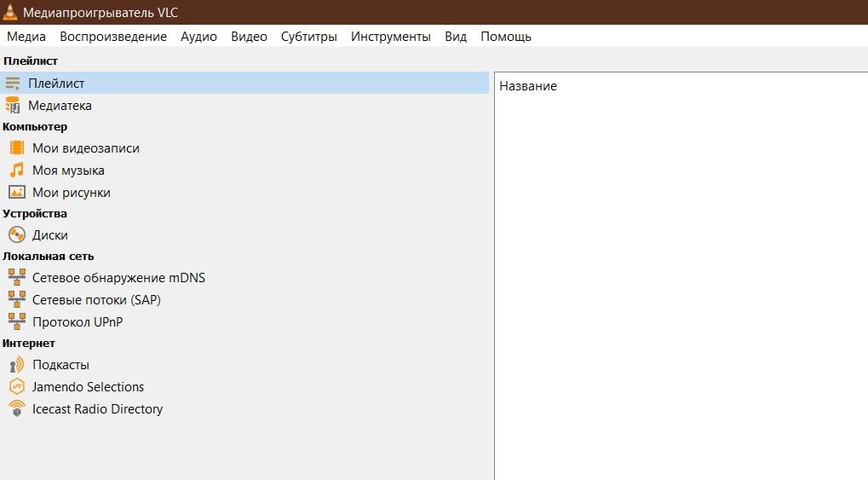Image resolution: width=868 pixels, height=480 pixels.
Task: Click the Сетевое обнаружение mDNS network icon
Action: coord(16,277)
